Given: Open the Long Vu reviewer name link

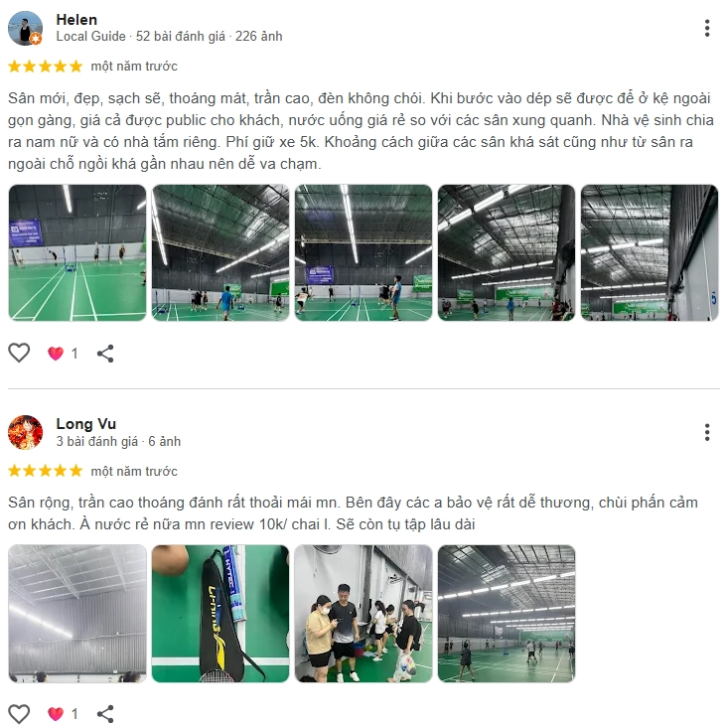Looking at the screenshot, I should click(85, 423).
